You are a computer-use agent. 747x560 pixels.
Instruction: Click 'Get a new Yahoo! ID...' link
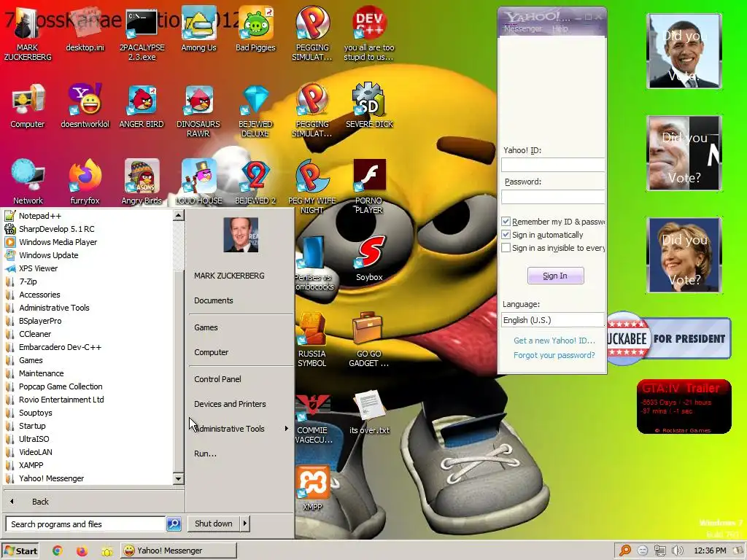[x=554, y=341]
